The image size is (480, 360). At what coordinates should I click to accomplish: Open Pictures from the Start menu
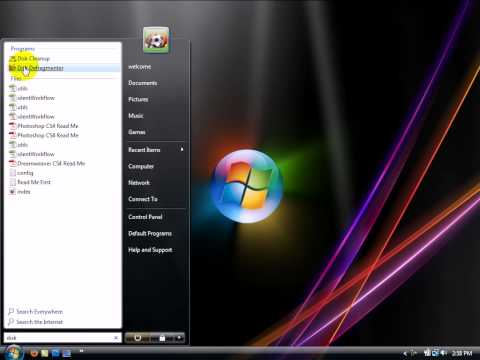[138, 99]
